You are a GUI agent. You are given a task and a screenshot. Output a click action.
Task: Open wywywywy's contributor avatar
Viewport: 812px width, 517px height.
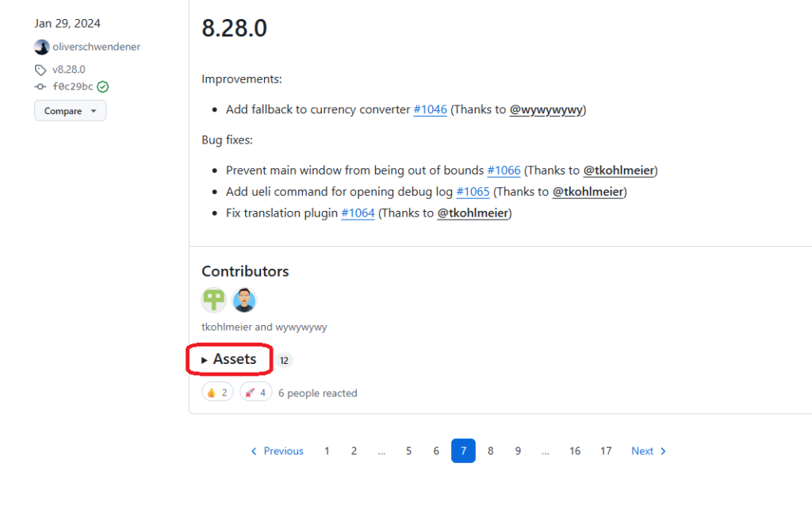pyautogui.click(x=244, y=300)
